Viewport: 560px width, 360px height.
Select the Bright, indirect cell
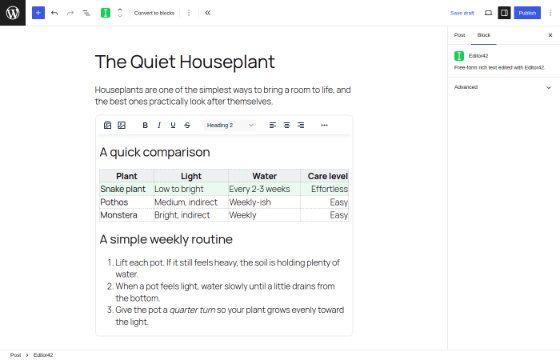(x=191, y=215)
